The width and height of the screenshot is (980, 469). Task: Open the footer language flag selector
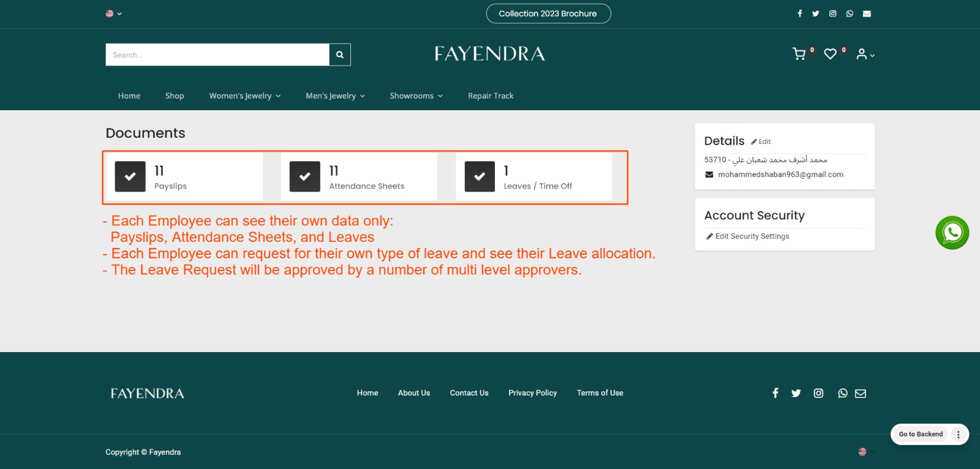866,452
